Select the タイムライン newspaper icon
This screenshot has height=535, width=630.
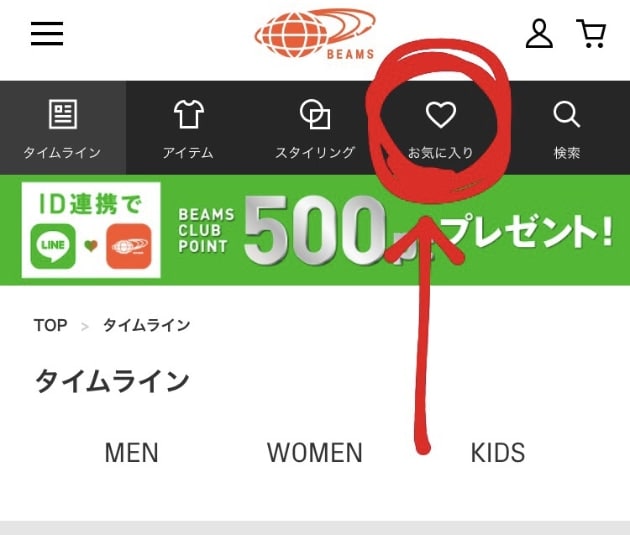[63, 114]
